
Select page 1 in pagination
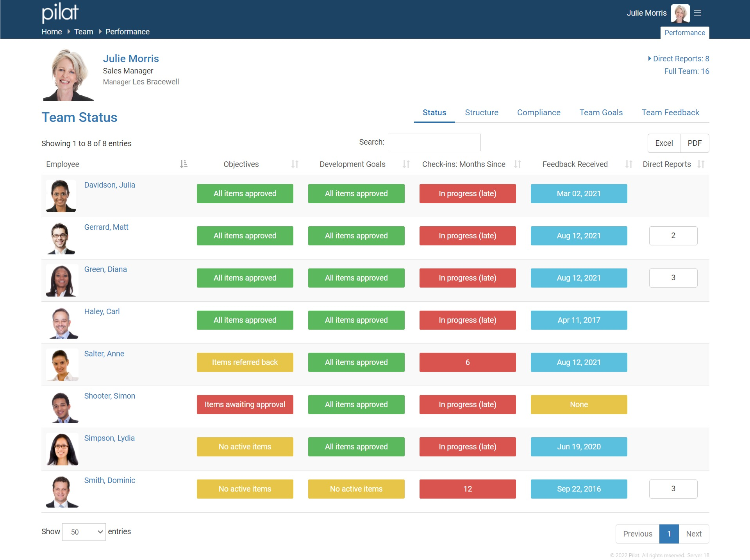tap(669, 534)
